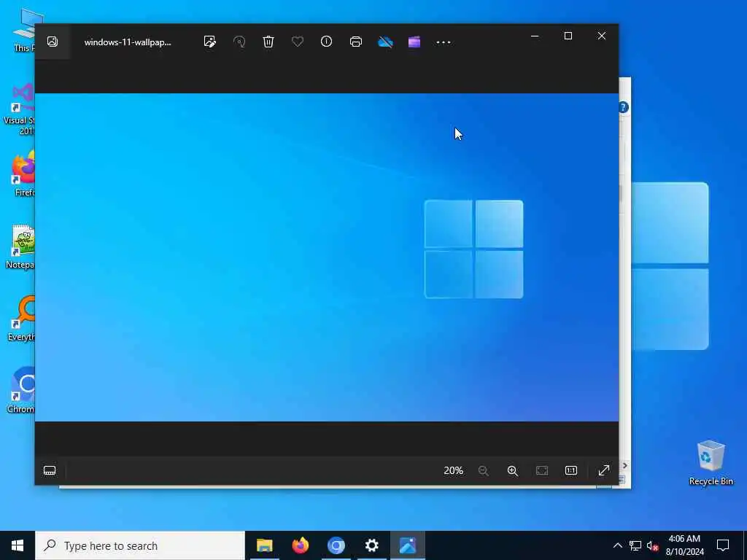
Task: Delete the photo with the trash icon
Action: (x=268, y=42)
